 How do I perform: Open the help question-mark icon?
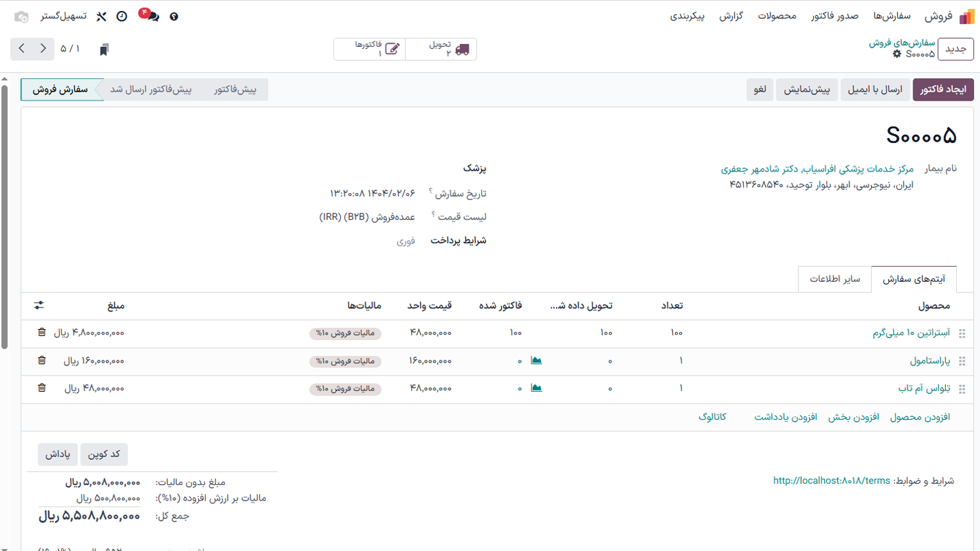tap(174, 16)
